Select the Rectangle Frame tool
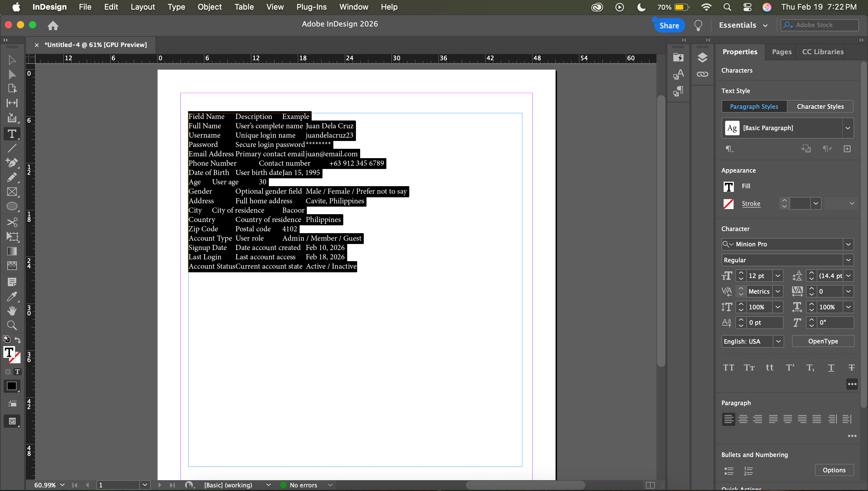The width and height of the screenshot is (868, 491). pos(12,192)
